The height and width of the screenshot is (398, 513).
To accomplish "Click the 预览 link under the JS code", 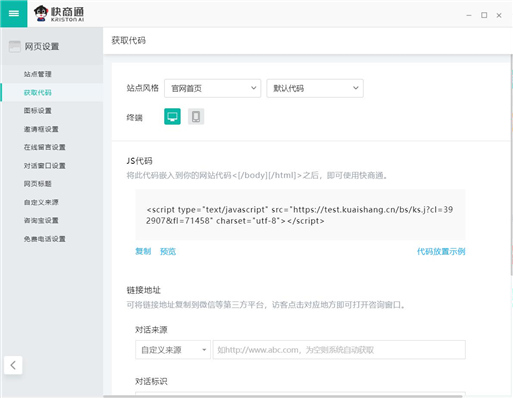I will [x=168, y=251].
